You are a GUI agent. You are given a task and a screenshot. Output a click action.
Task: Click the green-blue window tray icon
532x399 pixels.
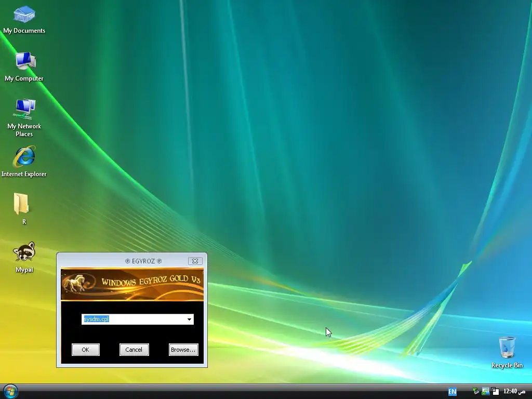point(486,391)
